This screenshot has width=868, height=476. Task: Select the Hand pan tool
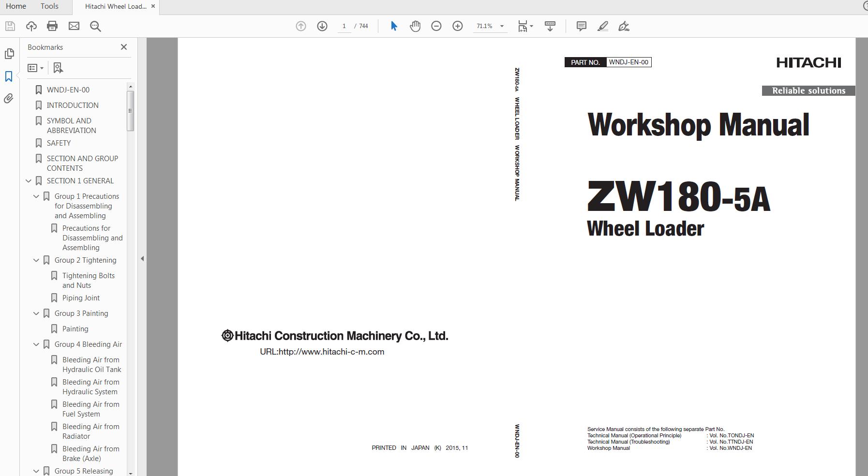pyautogui.click(x=415, y=26)
